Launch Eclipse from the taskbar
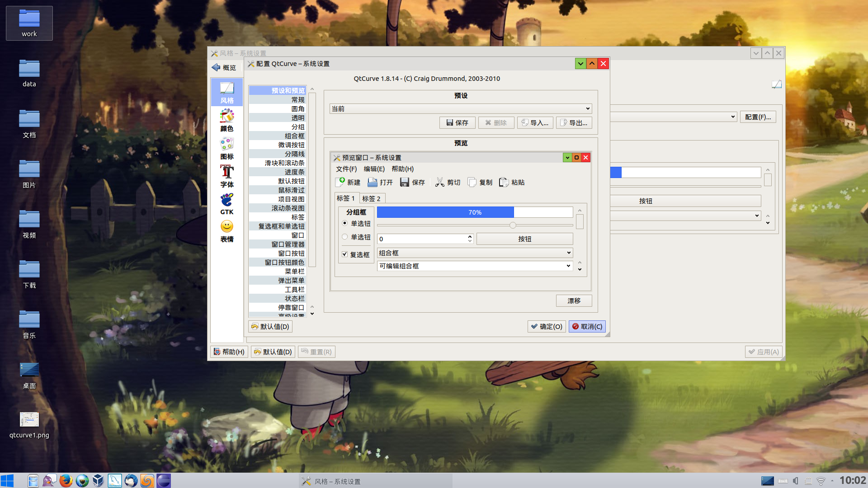868x488 pixels. [164, 480]
